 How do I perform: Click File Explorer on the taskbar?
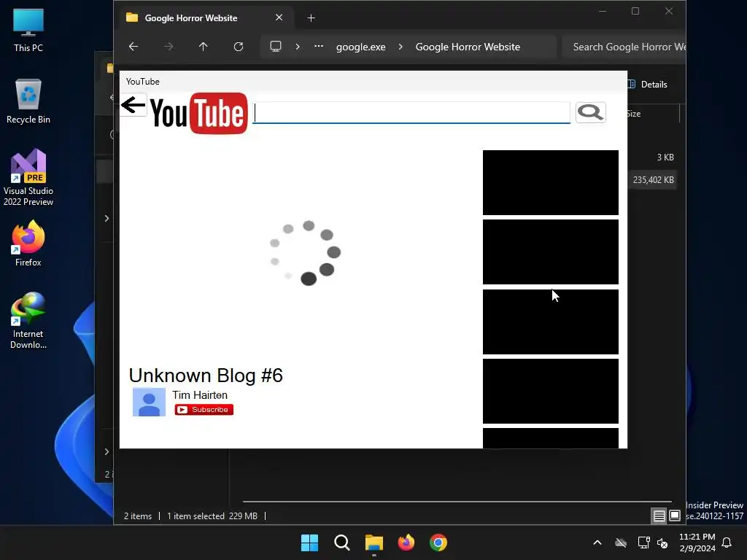(x=374, y=542)
